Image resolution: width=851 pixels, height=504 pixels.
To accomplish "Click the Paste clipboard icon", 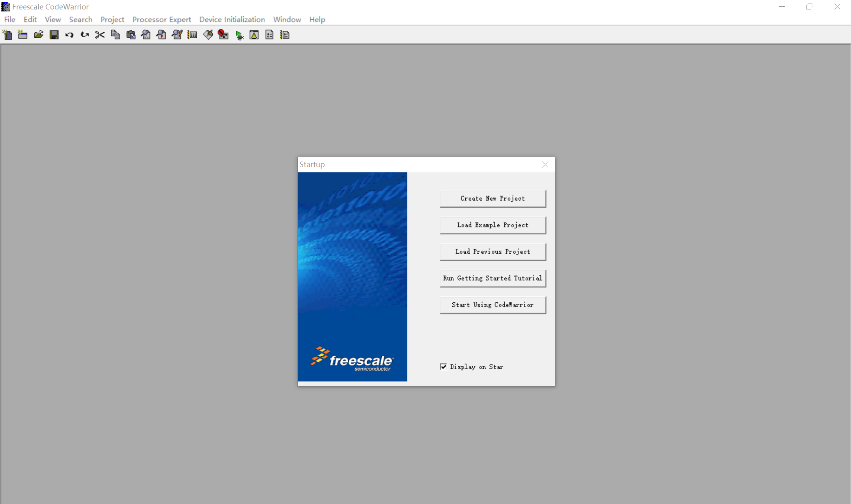I will [x=131, y=35].
